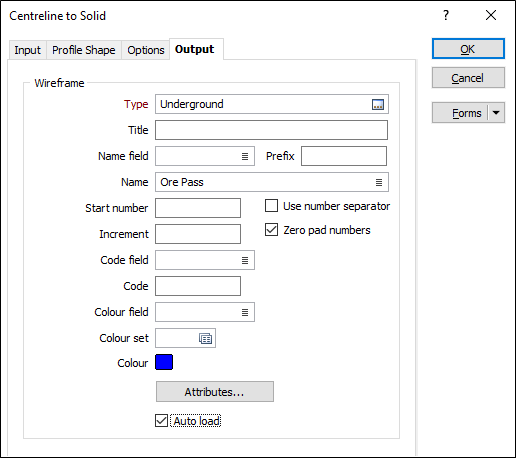Open the Colour set table icon

(x=205, y=338)
